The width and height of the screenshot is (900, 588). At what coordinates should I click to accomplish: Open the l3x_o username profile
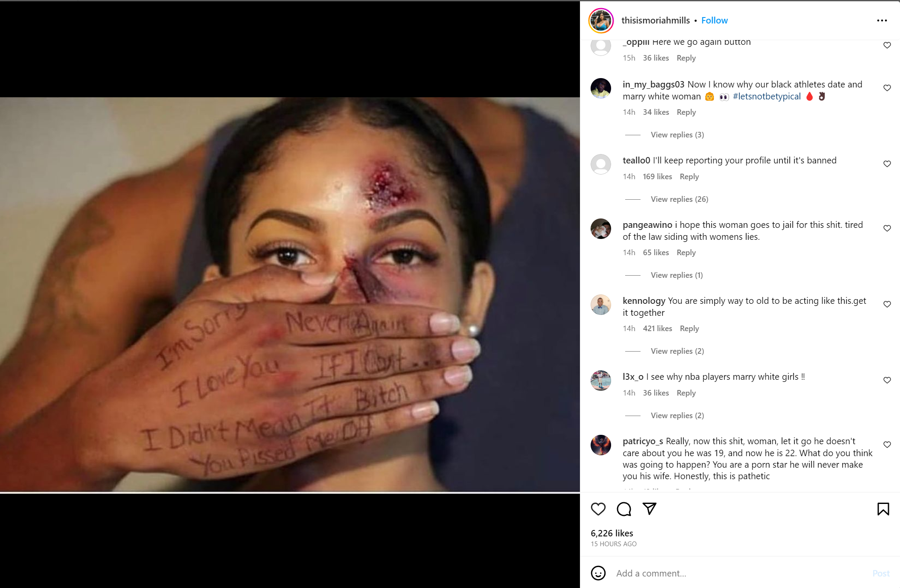click(x=633, y=377)
